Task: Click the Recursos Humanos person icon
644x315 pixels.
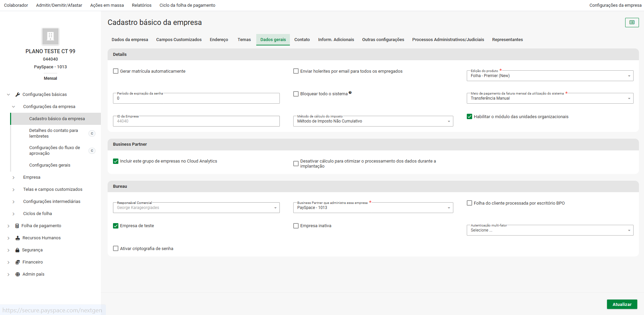Action: 17,238
